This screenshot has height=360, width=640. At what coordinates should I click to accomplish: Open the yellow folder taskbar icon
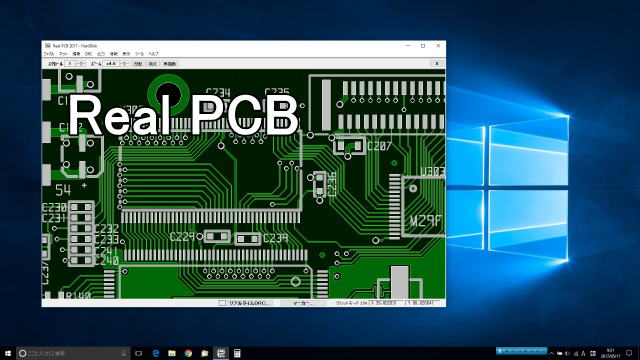click(x=204, y=353)
